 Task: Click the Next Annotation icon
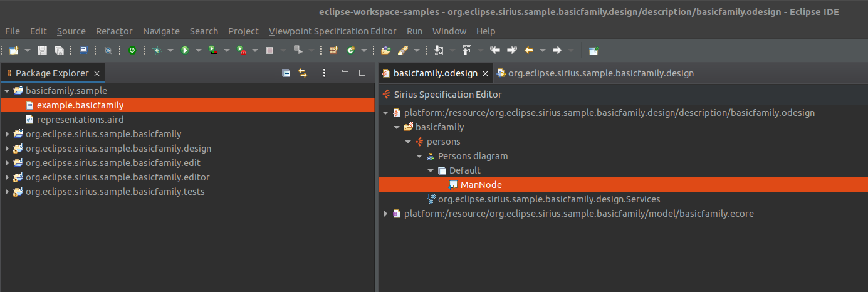[439, 50]
